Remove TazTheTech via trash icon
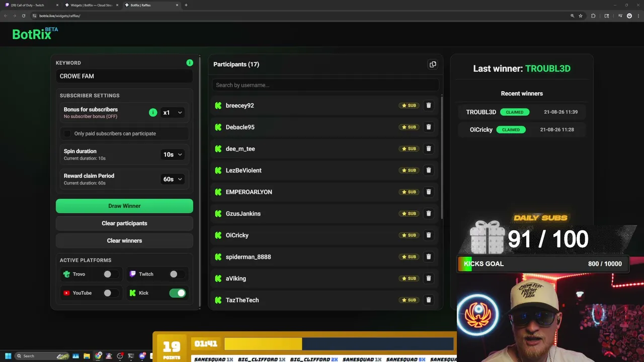644x362 pixels. [x=429, y=300]
